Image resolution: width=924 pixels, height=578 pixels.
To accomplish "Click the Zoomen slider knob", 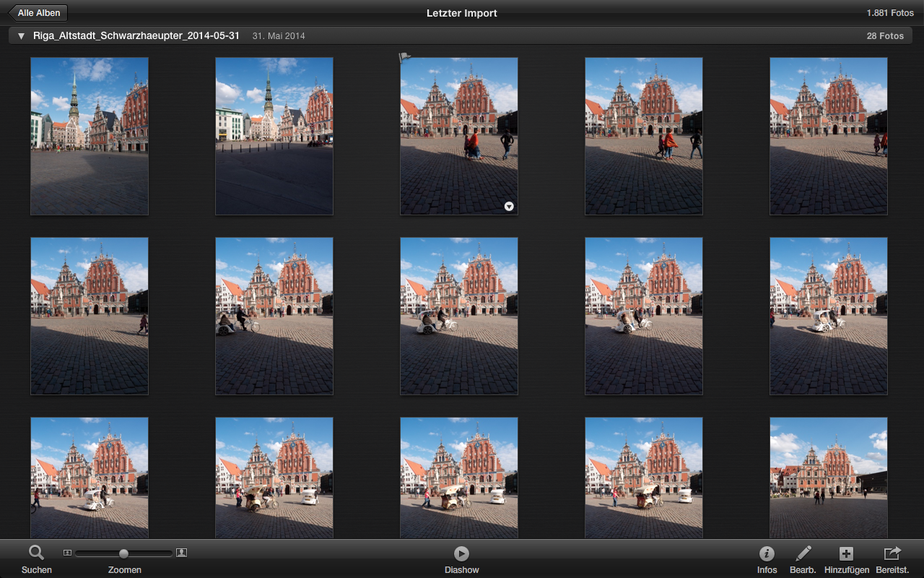I will click(x=123, y=553).
